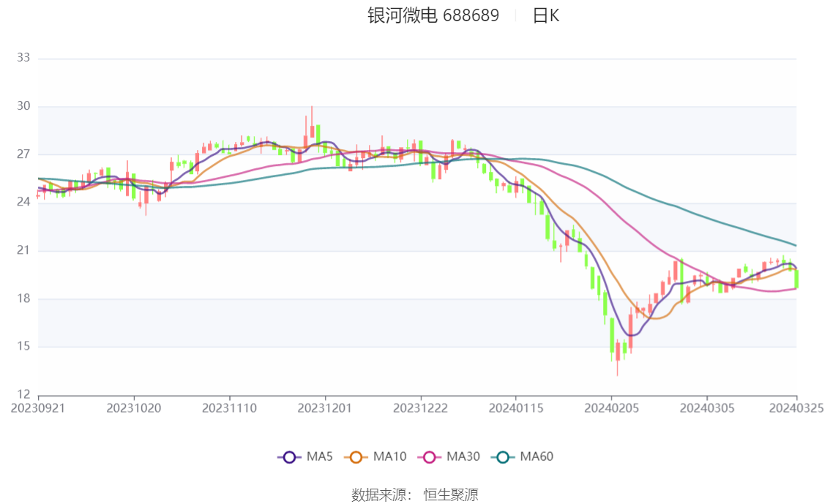Select the 20240325 end date label
830x504 pixels.
[x=796, y=408]
